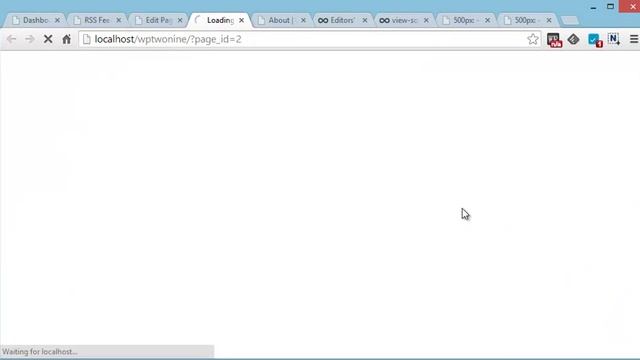Image resolution: width=640 pixels, height=360 pixels.
Task: Close the Loading tab
Action: point(242,20)
